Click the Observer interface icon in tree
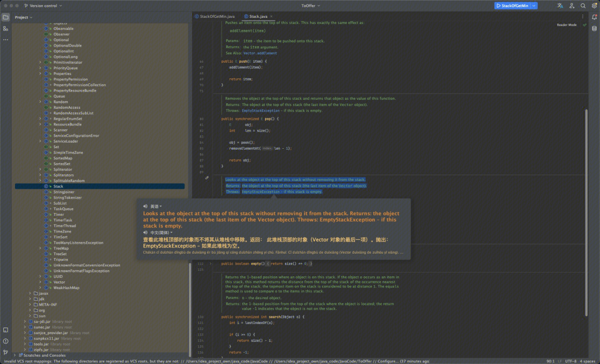Screen dimensions: 600x364 (46, 34)
